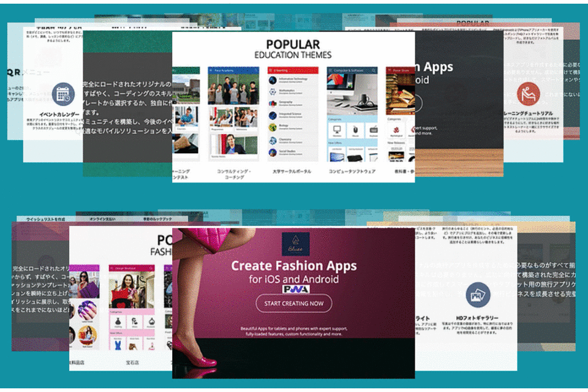
Task: Click the event calendar icon
Action: (x=63, y=94)
